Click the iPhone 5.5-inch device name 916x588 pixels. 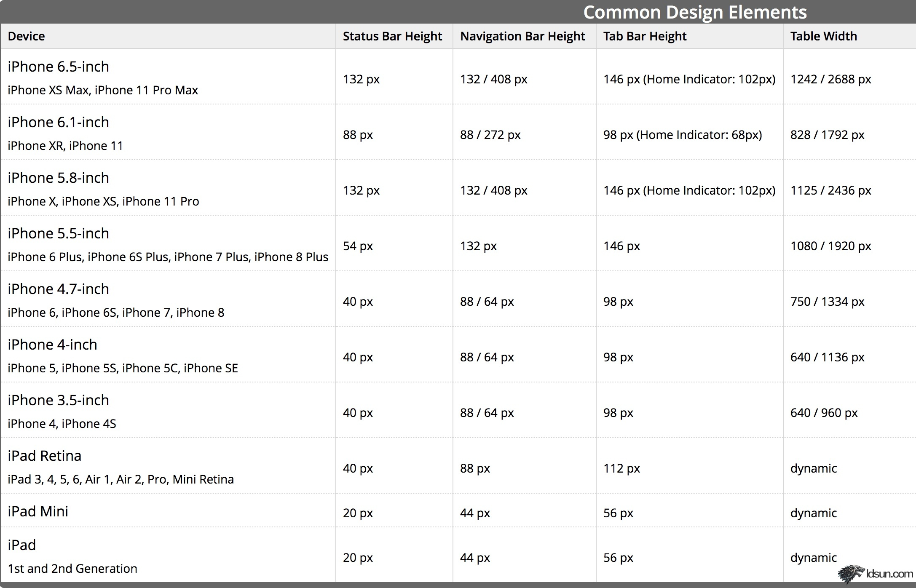tap(58, 233)
